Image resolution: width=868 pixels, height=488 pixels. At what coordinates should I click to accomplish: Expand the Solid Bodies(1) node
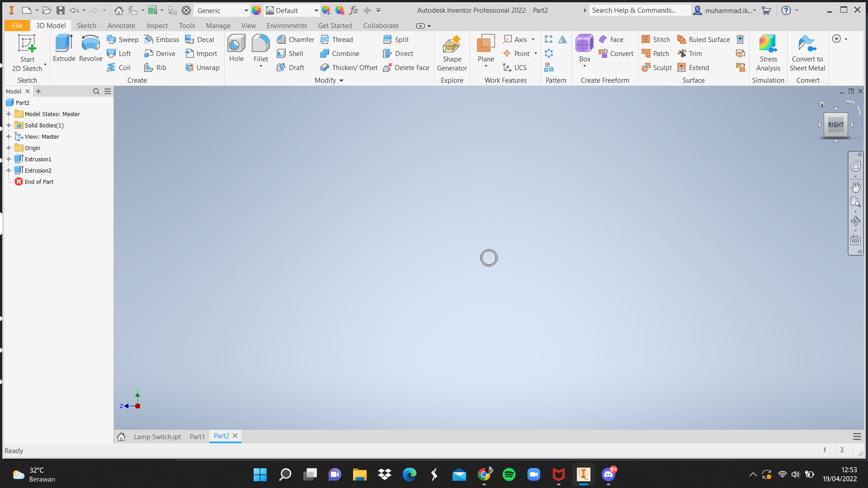click(x=9, y=125)
